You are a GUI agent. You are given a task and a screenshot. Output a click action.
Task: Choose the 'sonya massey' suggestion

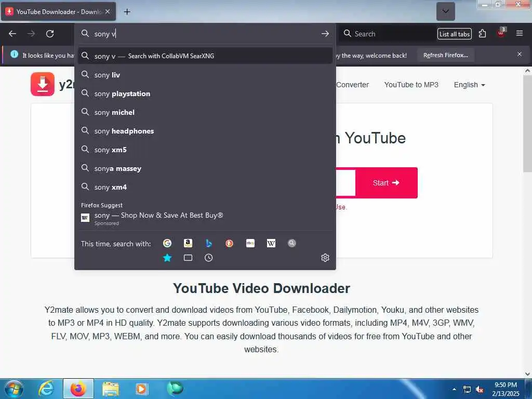pyautogui.click(x=205, y=168)
